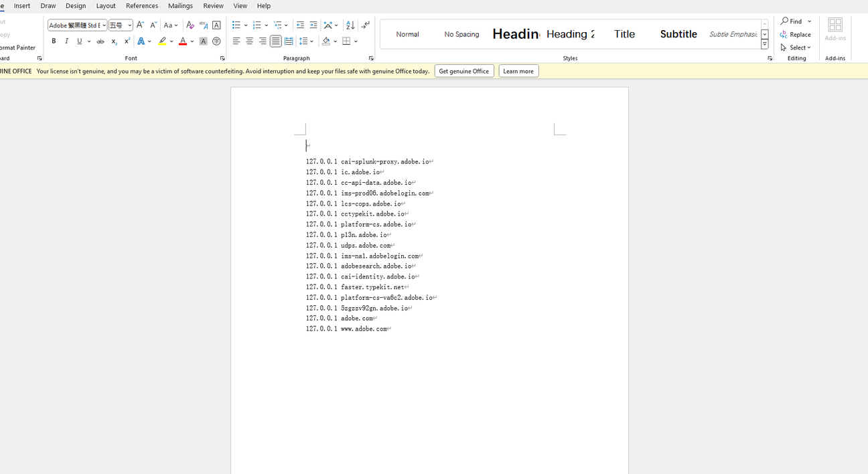This screenshot has height=474, width=868.
Task: Open Select dropdown in Editing
Action: [796, 48]
